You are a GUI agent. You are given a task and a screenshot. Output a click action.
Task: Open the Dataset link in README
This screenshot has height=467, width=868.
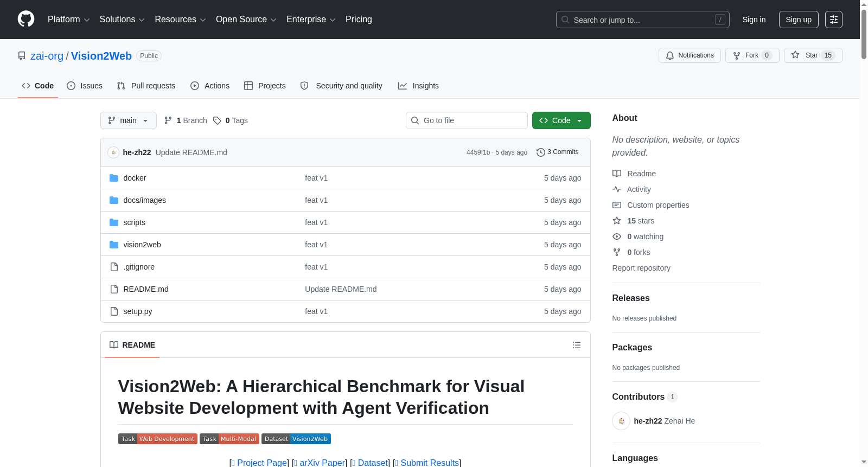pos(370,463)
